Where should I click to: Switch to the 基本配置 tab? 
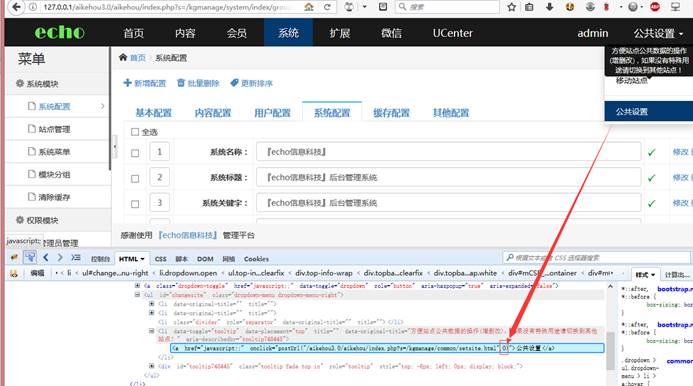[x=153, y=113]
